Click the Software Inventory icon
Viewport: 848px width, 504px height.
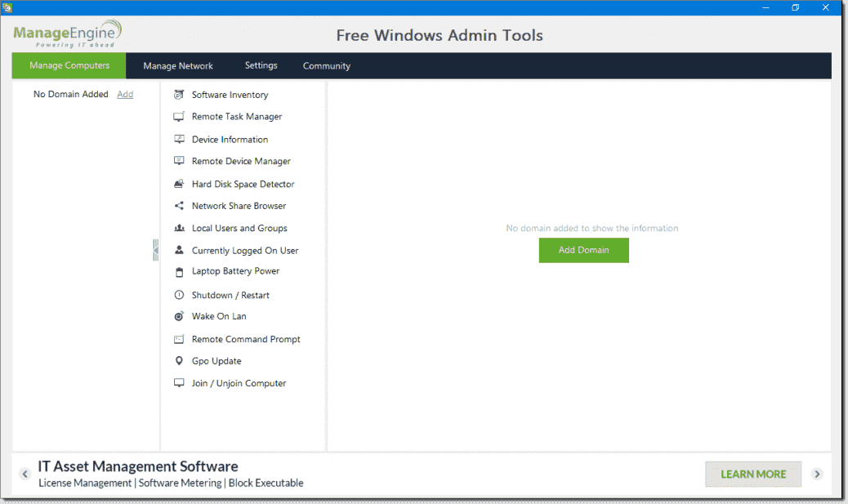pos(179,95)
